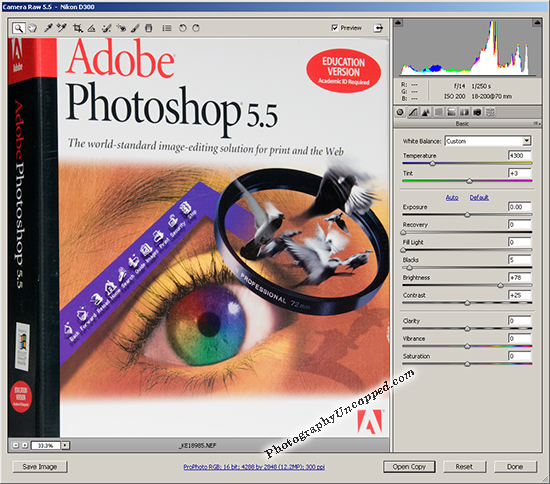Screen dimensions: 550x484
Task: Select the Zoom tool magnifier icon
Action: point(19,28)
